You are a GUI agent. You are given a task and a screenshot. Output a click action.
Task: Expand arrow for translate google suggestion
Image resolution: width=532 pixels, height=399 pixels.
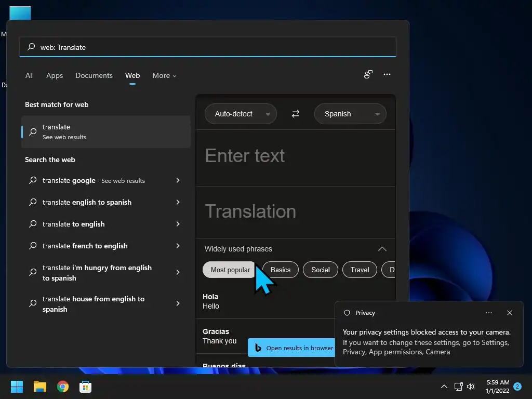178,180
